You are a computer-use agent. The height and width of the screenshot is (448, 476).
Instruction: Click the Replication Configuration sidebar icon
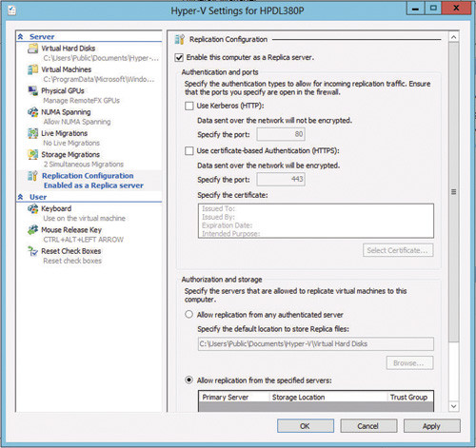32,176
